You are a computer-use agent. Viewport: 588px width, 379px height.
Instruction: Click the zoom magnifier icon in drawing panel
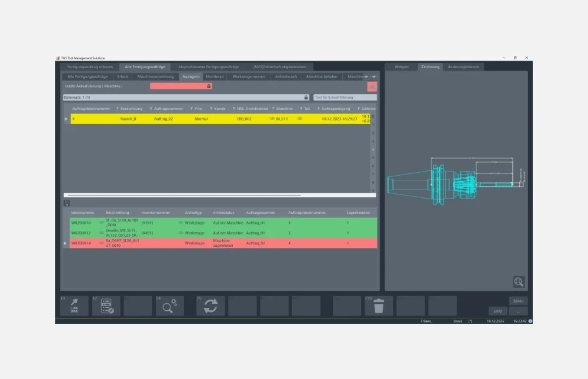[x=518, y=281]
